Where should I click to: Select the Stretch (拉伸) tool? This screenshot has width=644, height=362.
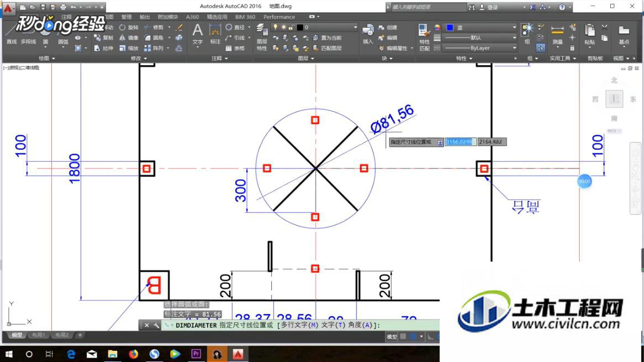(103, 48)
